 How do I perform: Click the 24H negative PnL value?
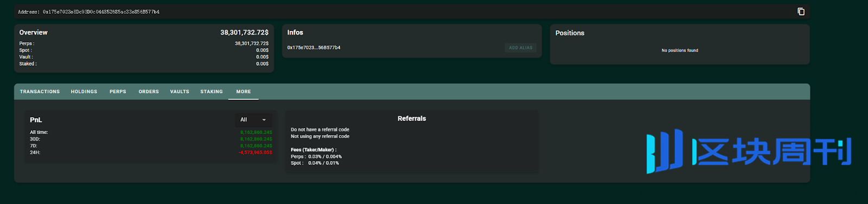point(255,152)
